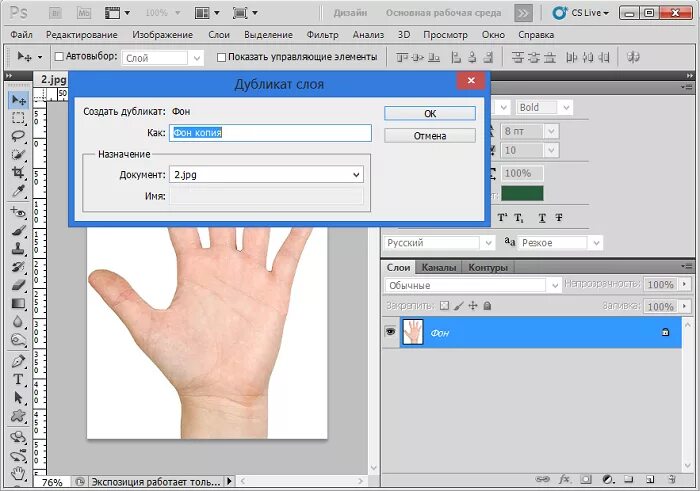Select the Blur tool

18,322
